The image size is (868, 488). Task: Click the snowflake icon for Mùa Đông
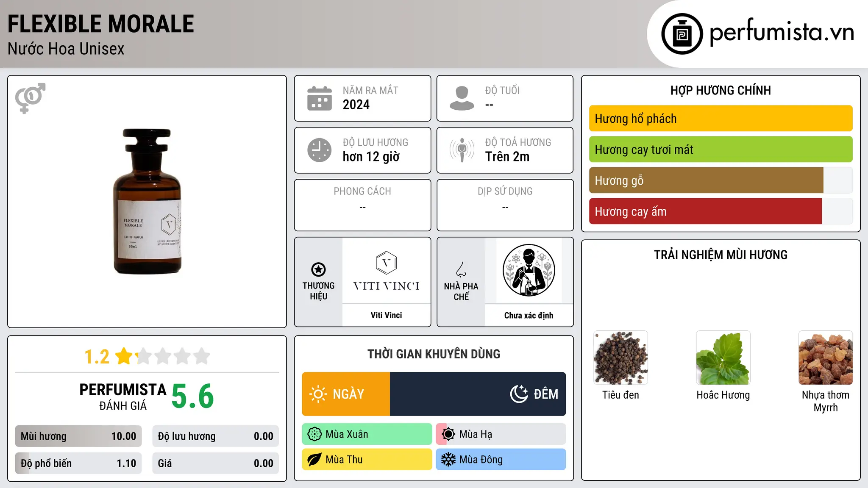click(448, 460)
